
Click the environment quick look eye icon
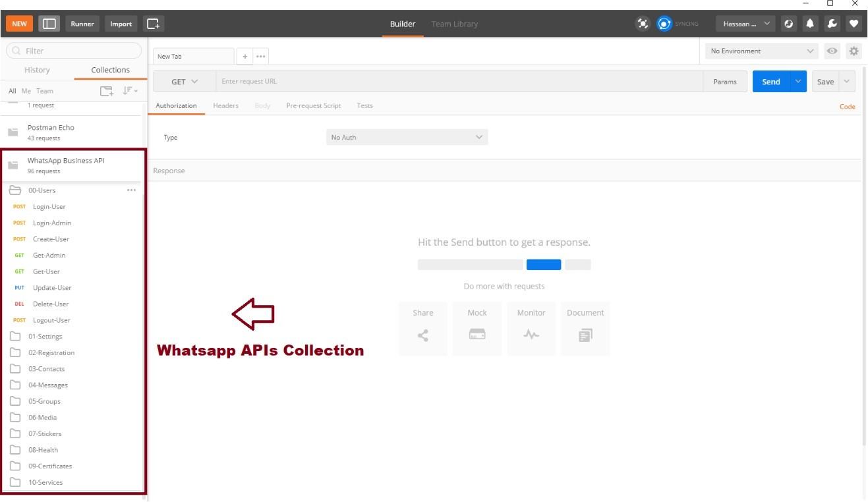tap(832, 51)
